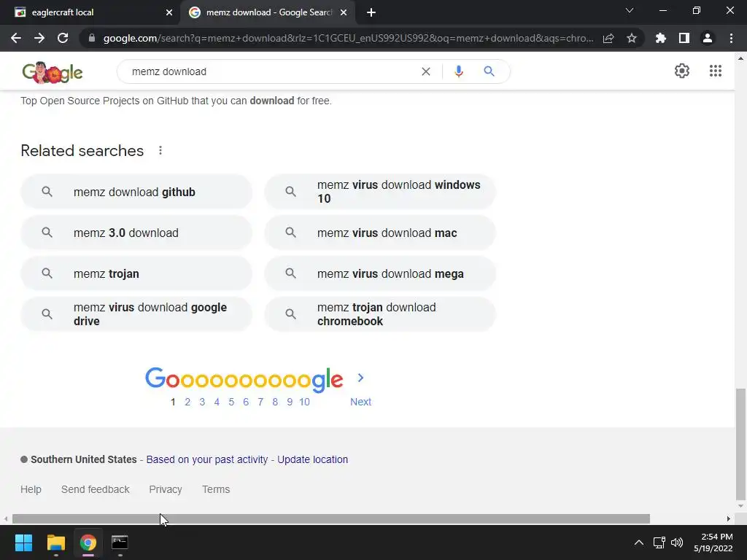The height and width of the screenshot is (560, 747).
Task: Clear the search box with the X icon
Action: (426, 71)
